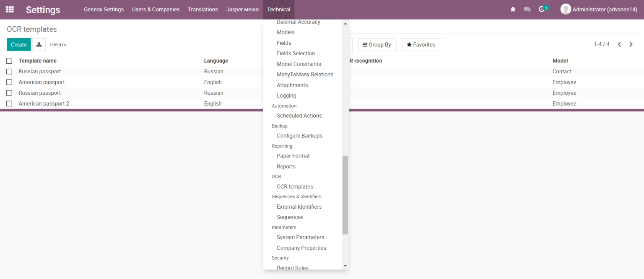
Task: Open the apps grid home menu
Action: point(10,9)
